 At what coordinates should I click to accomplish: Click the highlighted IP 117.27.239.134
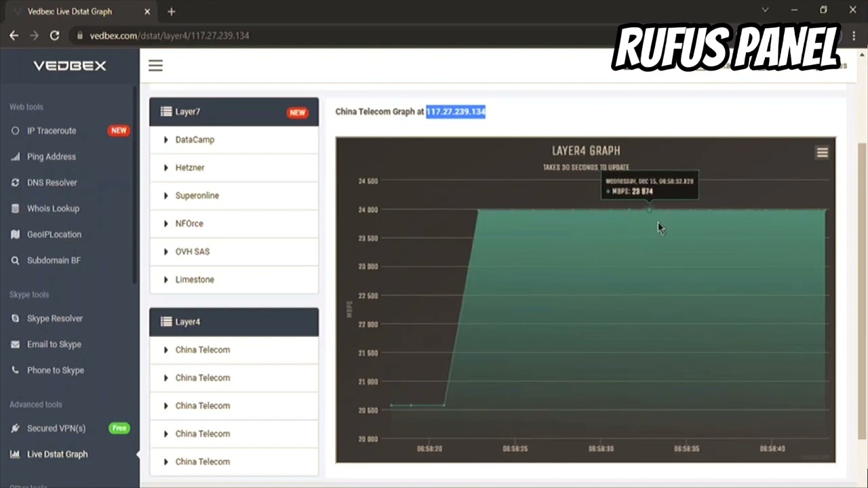point(456,112)
